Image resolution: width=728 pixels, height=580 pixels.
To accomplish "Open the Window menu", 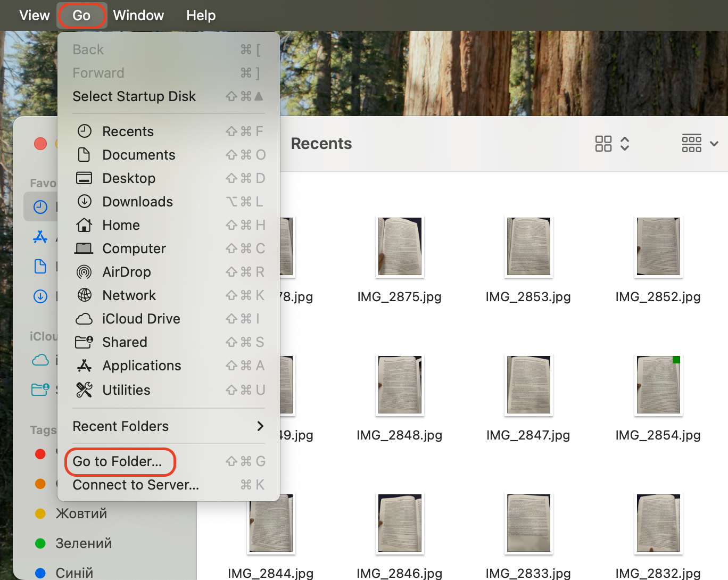I will (138, 15).
